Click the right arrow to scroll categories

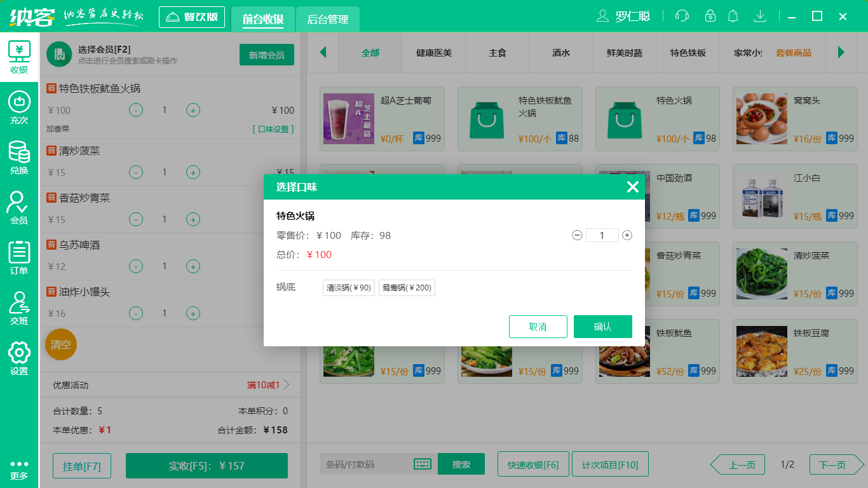pyautogui.click(x=843, y=53)
